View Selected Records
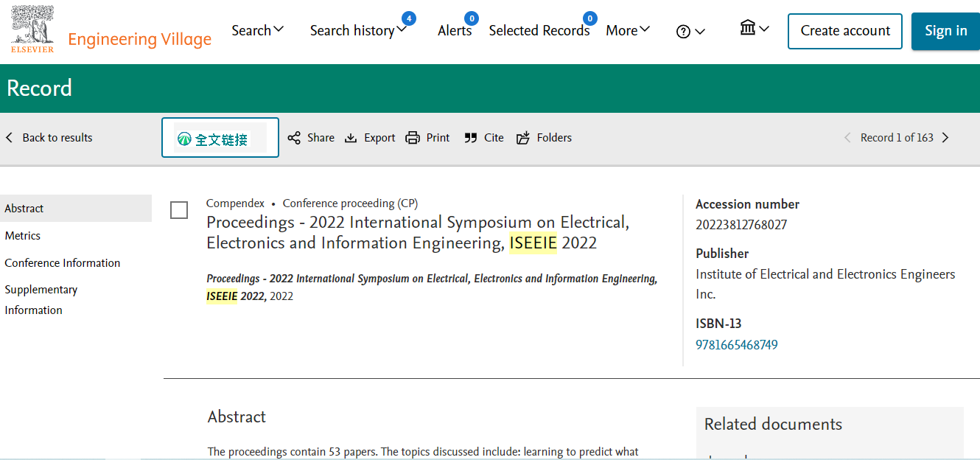 (539, 30)
